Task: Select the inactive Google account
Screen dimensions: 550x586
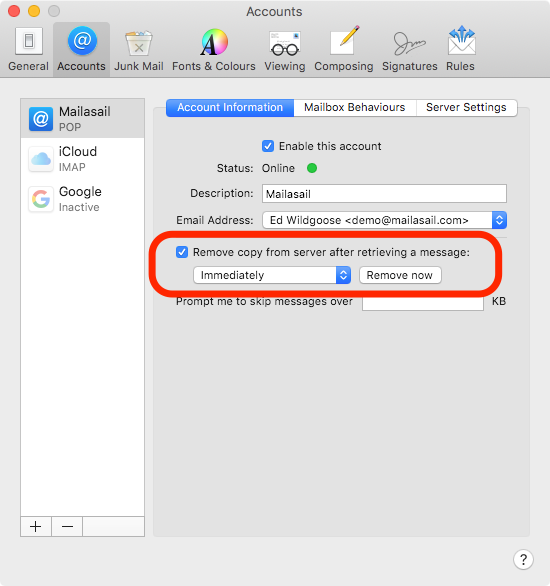Action: point(83,198)
